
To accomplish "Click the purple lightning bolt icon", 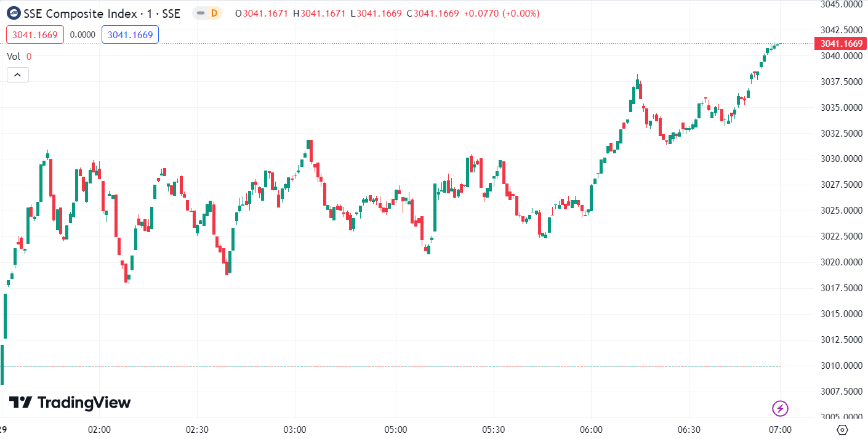I will [x=781, y=408].
